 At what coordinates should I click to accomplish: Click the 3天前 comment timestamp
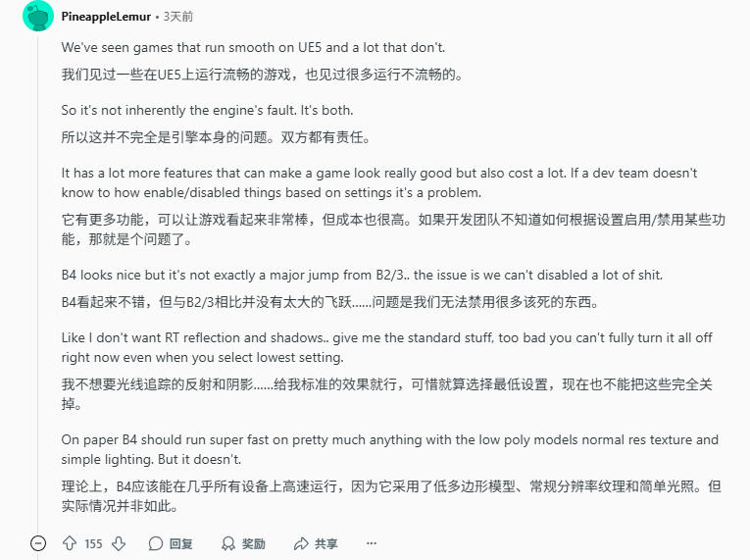(x=177, y=17)
